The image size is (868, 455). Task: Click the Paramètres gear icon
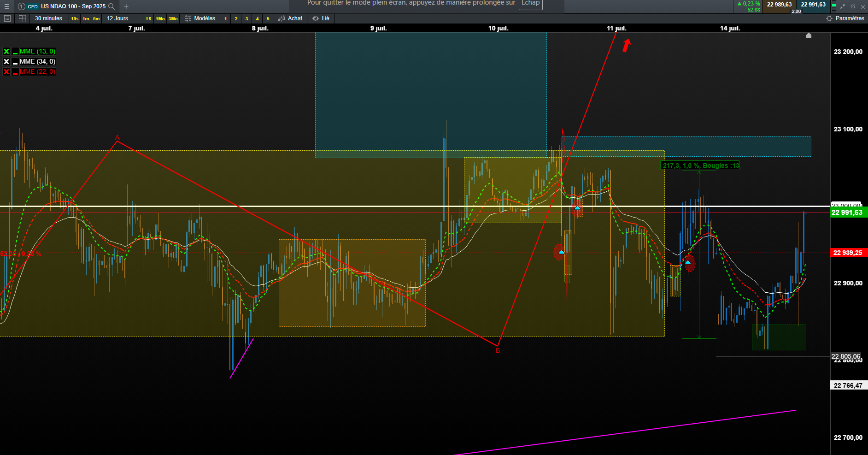[829, 18]
